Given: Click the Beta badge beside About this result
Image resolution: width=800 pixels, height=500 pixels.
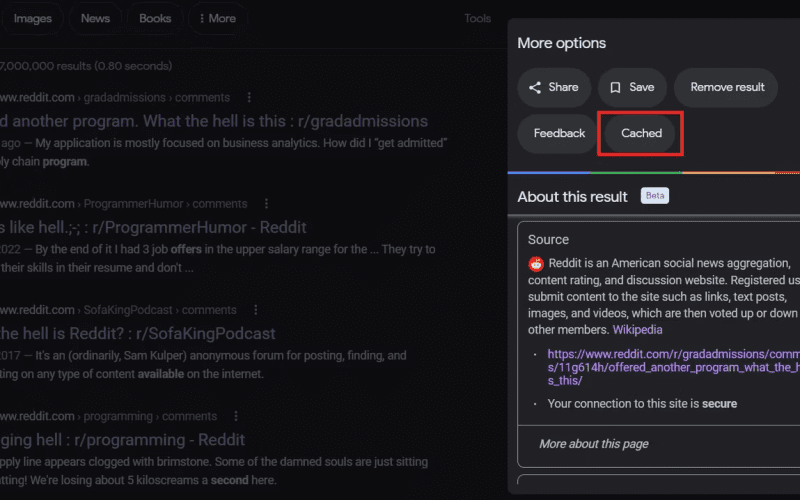Looking at the screenshot, I should pyautogui.click(x=655, y=196).
